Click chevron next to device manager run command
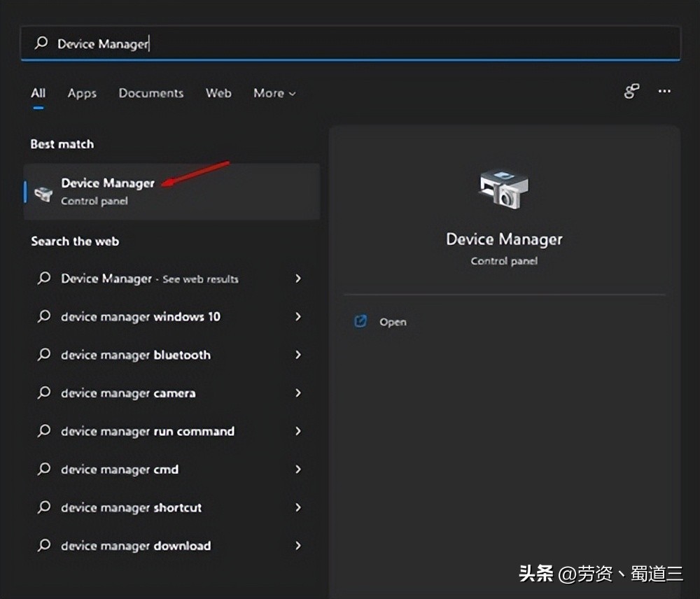The height and width of the screenshot is (599, 700). pos(298,431)
